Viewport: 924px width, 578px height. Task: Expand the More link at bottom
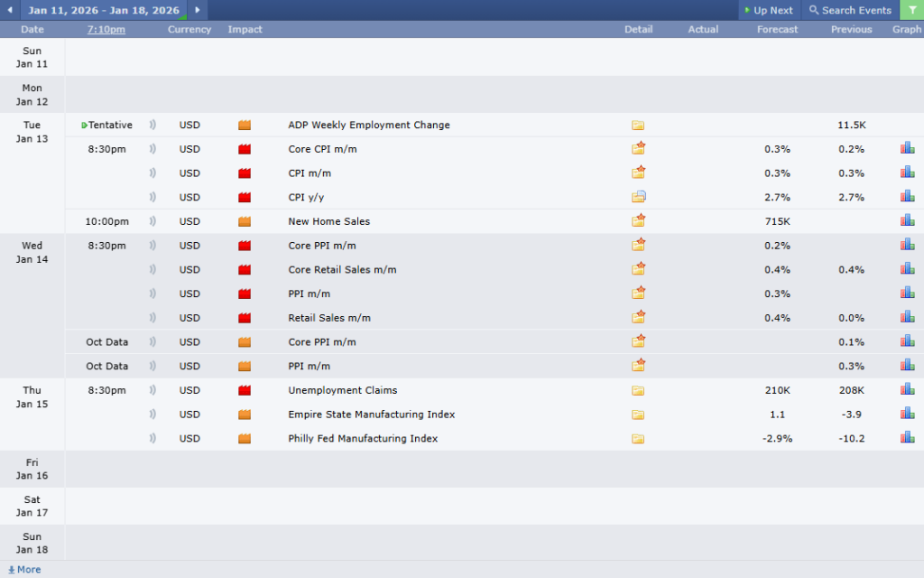(x=24, y=570)
